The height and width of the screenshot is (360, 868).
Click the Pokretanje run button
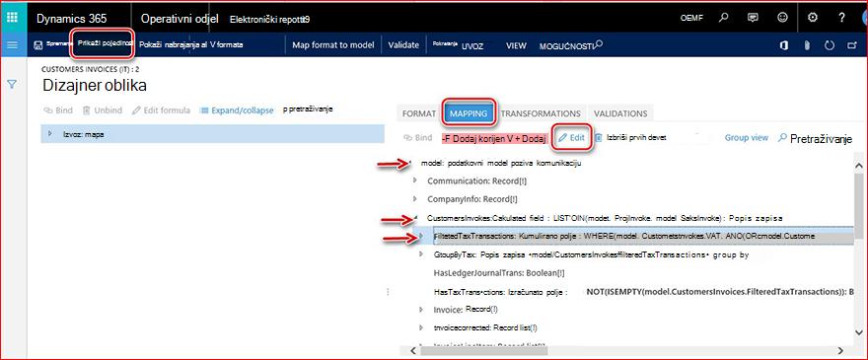445,43
